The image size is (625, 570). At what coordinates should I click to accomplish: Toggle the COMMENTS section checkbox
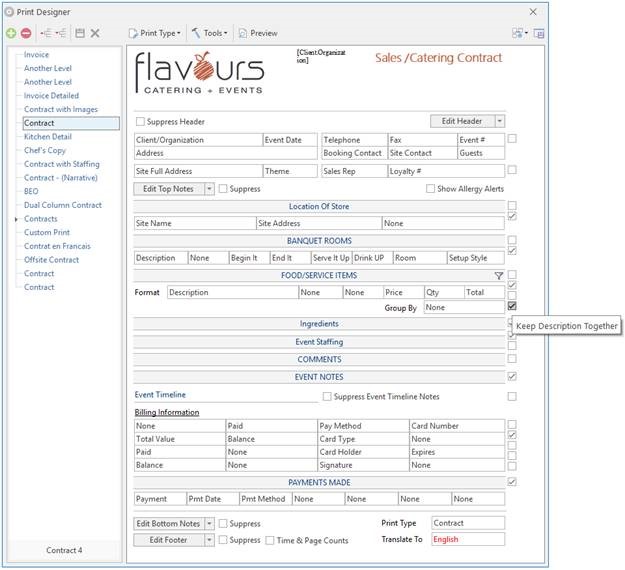coord(512,359)
